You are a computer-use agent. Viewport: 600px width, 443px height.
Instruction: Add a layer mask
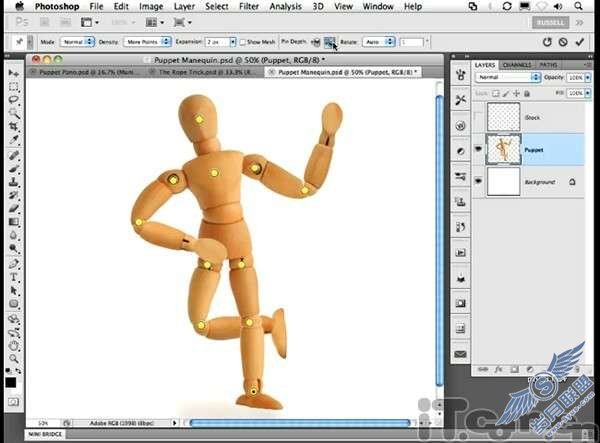click(x=514, y=369)
